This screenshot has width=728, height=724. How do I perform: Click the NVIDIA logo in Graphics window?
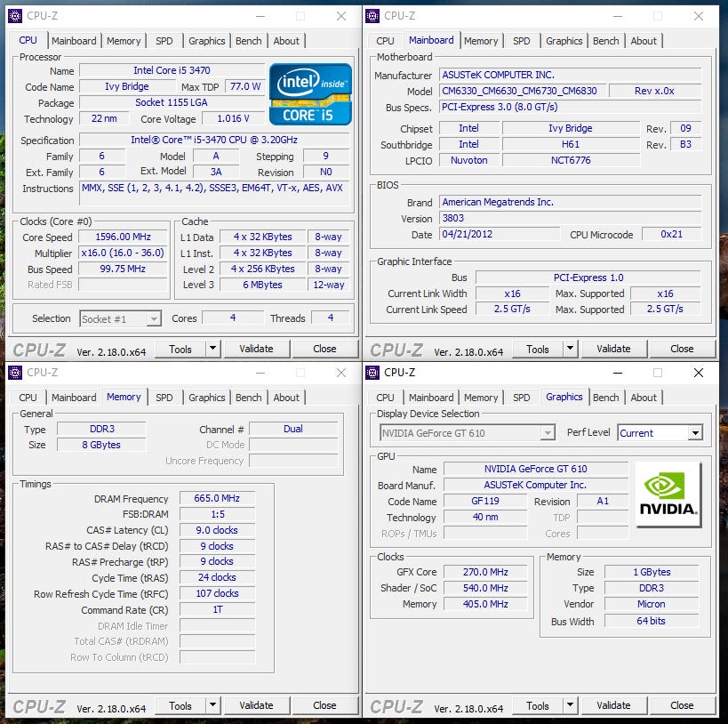tap(668, 495)
